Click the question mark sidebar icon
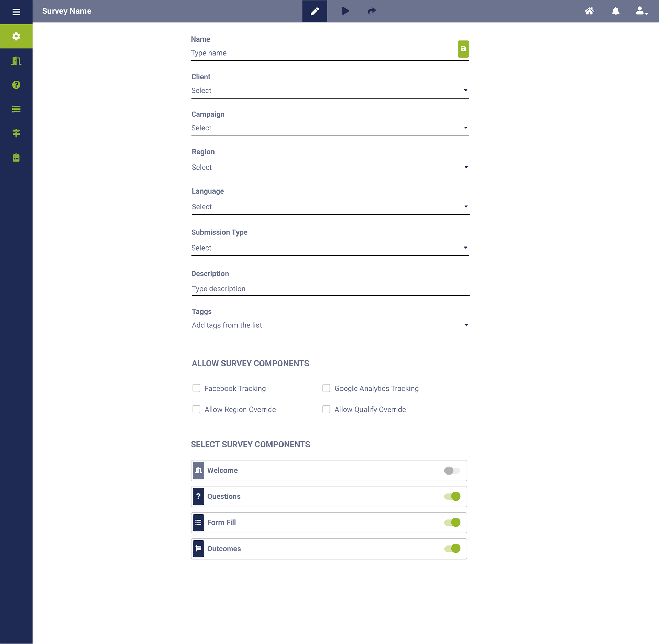The width and height of the screenshot is (659, 644). click(x=16, y=85)
